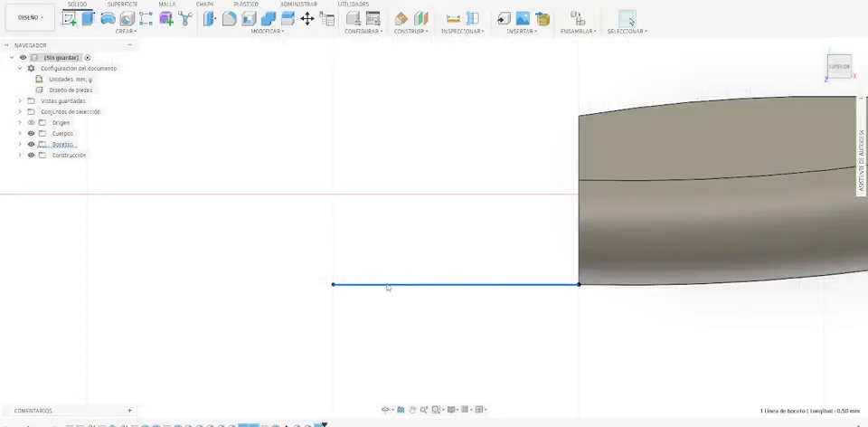This screenshot has width=868, height=427.
Task: Select the Create Sketch tool
Action: (x=70, y=19)
